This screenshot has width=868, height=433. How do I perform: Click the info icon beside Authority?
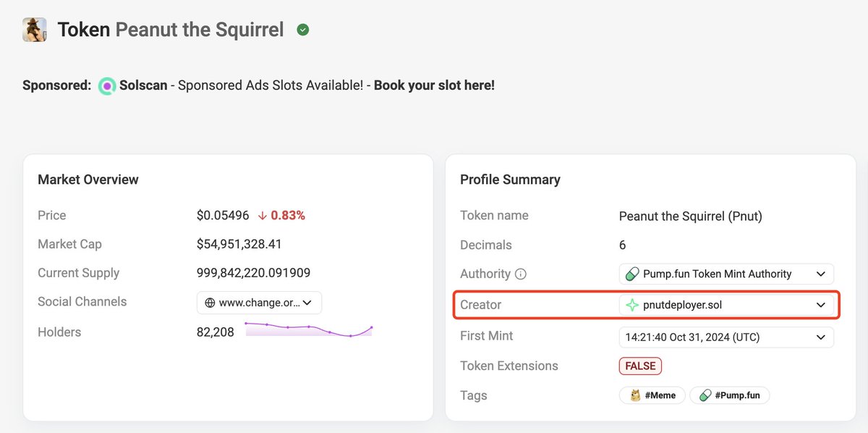pyautogui.click(x=521, y=274)
